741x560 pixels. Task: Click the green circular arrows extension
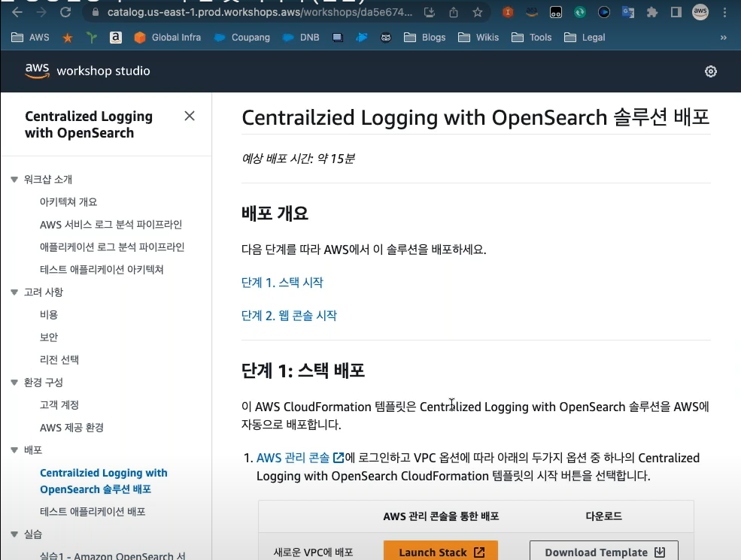[580, 12]
